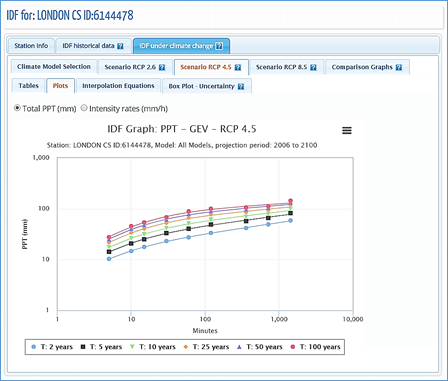Open Climate Model Selection tab
This screenshot has width=448, height=381.
(54, 67)
